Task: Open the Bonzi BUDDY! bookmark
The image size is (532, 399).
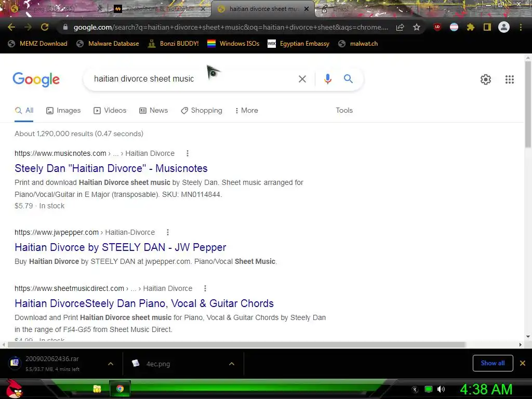Action: tap(173, 44)
